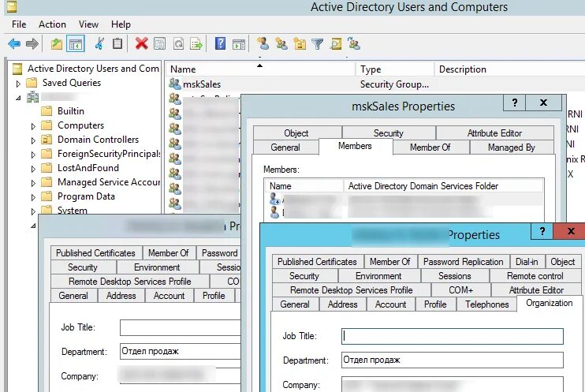Expand the LostAndFound container
585x392 pixels.
pos(33,169)
